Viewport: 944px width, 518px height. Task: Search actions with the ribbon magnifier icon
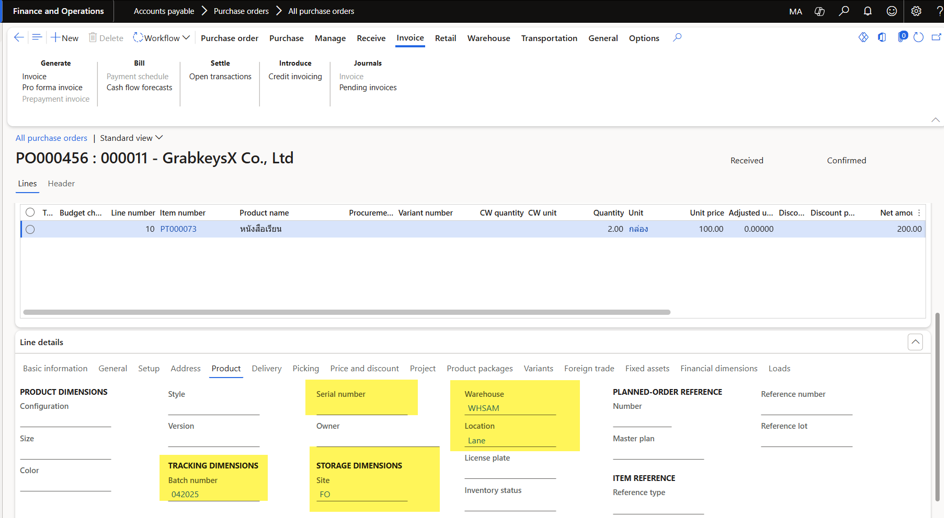tap(677, 37)
